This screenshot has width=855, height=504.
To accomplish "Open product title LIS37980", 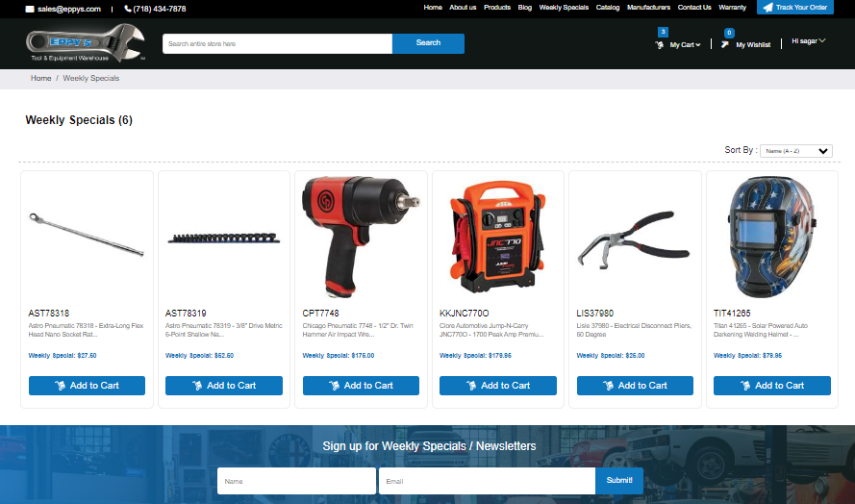I will pos(595,314).
